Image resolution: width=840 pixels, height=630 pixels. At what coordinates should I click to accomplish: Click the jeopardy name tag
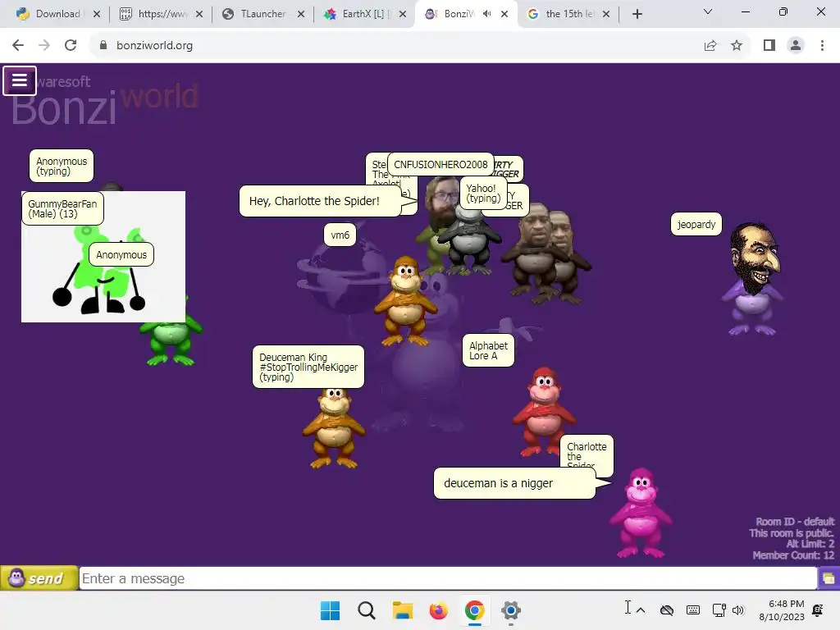(696, 224)
